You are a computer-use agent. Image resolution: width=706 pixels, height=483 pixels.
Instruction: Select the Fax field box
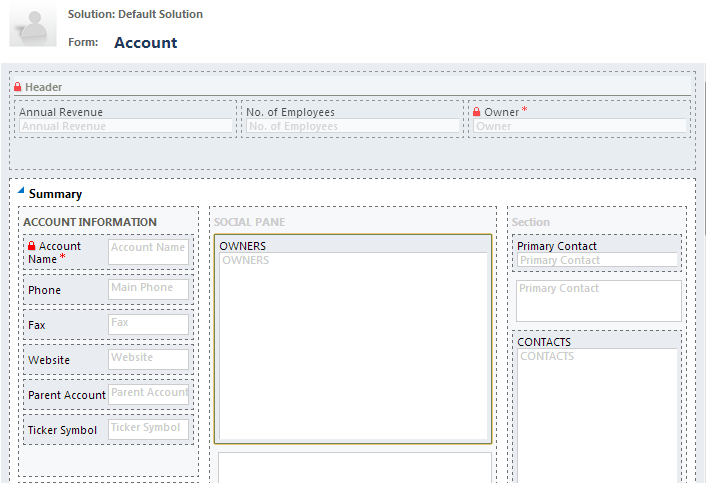click(x=148, y=324)
